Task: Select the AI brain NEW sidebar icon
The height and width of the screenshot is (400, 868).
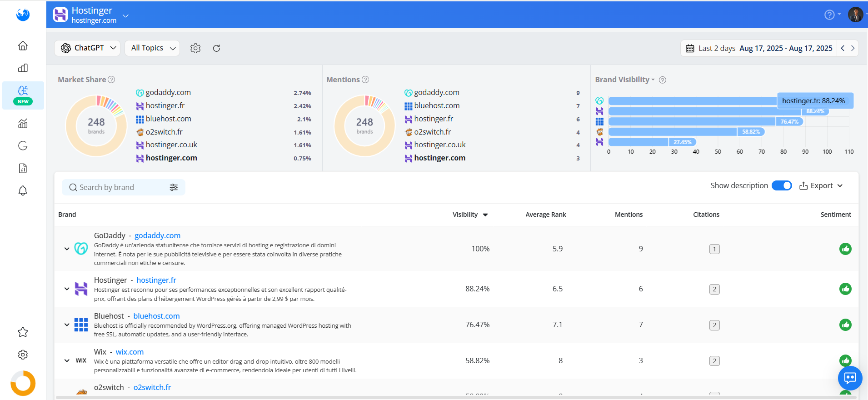Action: [23, 95]
